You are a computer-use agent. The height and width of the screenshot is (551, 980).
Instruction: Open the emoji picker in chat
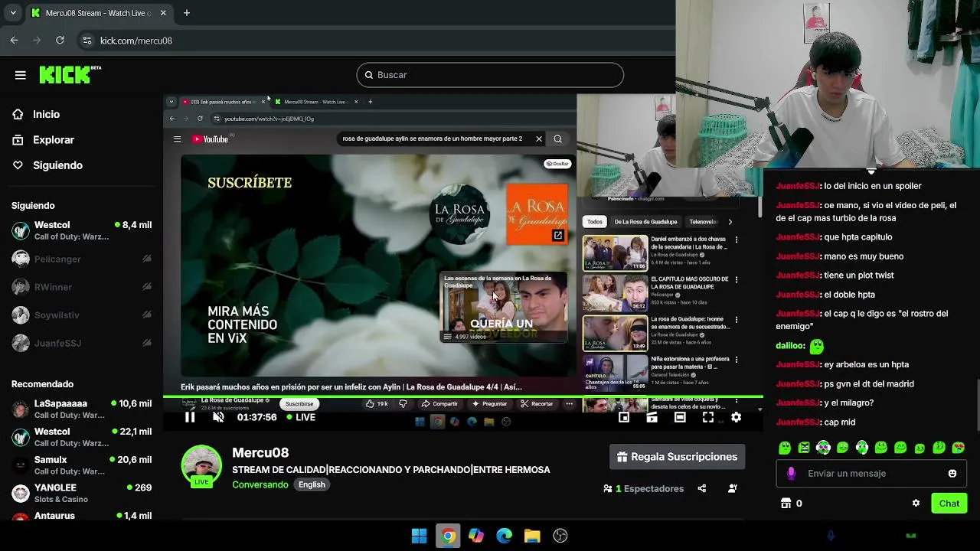point(952,474)
